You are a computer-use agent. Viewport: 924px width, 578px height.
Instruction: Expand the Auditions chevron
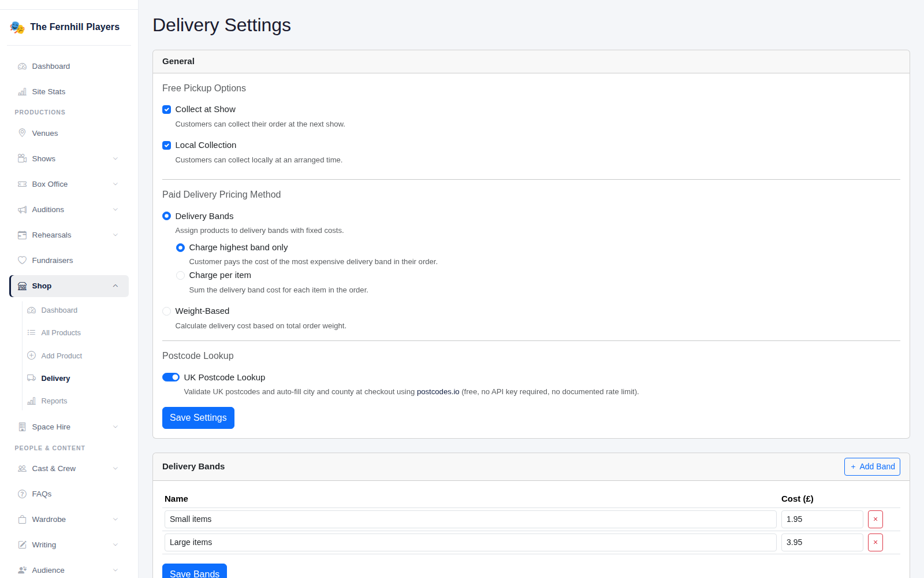115,210
